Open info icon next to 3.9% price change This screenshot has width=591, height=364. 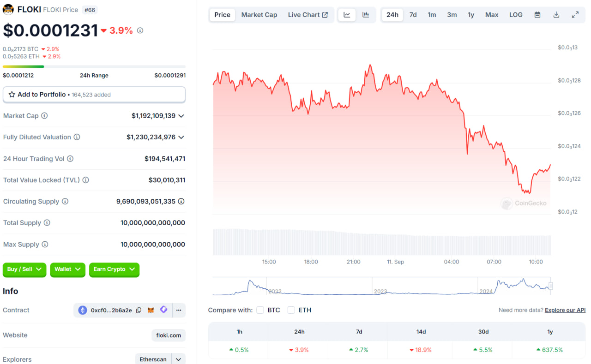coord(140,30)
